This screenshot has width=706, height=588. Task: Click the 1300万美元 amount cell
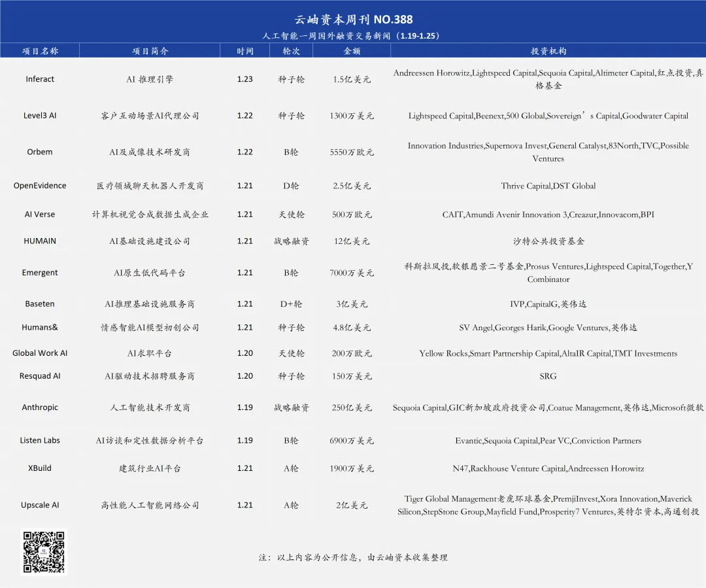click(x=352, y=116)
